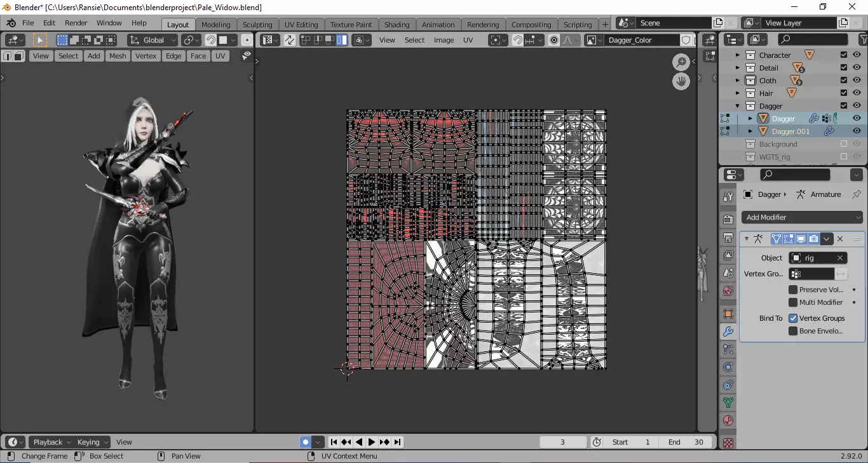Remove the Armature modifier with X button
This screenshot has height=463, width=868.
pyautogui.click(x=840, y=239)
